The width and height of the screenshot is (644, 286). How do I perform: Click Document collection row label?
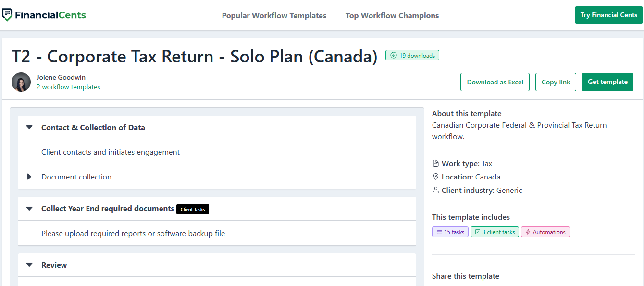76,177
